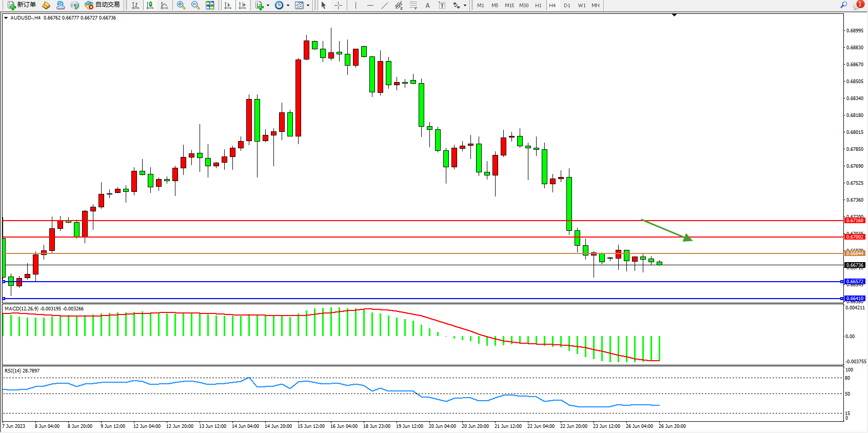
Task: Toggle AutoTrading (自动交易) button
Action: point(103,5)
